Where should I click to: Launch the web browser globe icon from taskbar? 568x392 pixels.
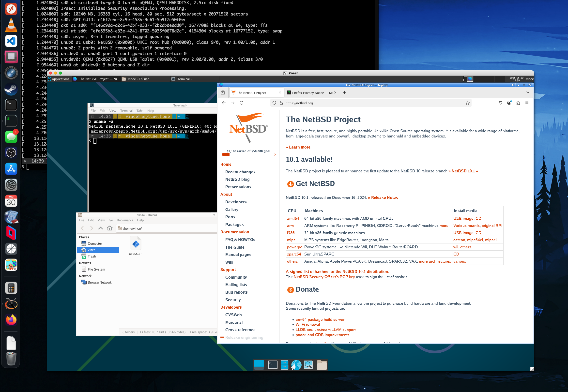coord(296,365)
